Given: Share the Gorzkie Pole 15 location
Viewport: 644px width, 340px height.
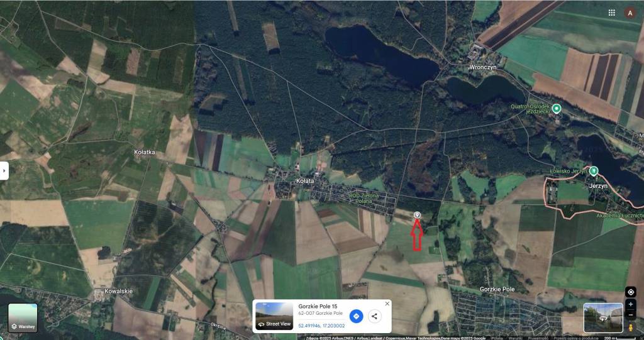Looking at the screenshot, I should click(x=374, y=316).
